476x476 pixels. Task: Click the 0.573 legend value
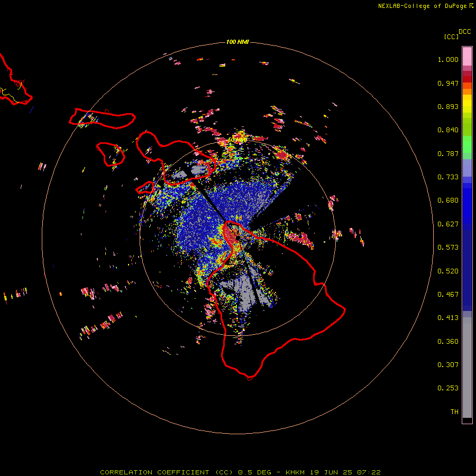448,248
